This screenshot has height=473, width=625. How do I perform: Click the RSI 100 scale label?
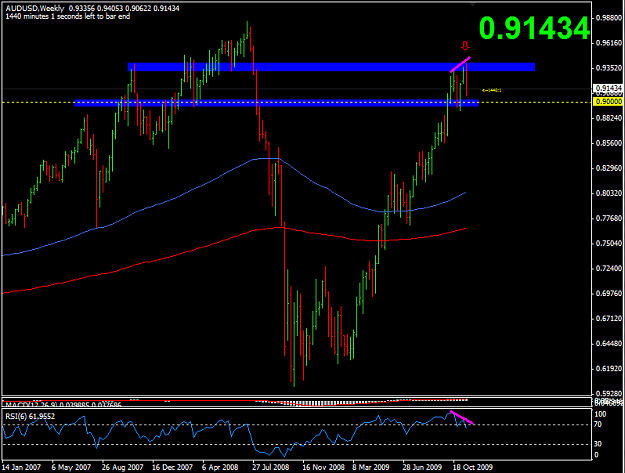pos(600,414)
